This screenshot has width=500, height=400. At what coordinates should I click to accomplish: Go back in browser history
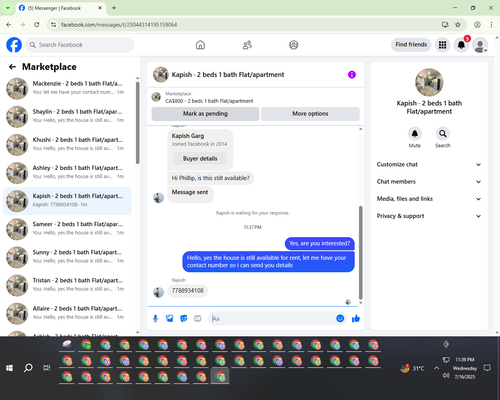9,25
